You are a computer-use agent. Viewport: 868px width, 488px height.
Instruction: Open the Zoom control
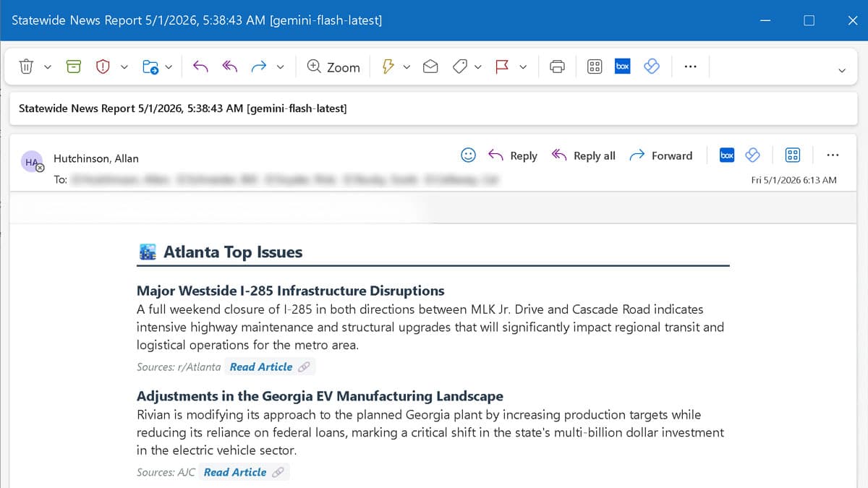[333, 67]
